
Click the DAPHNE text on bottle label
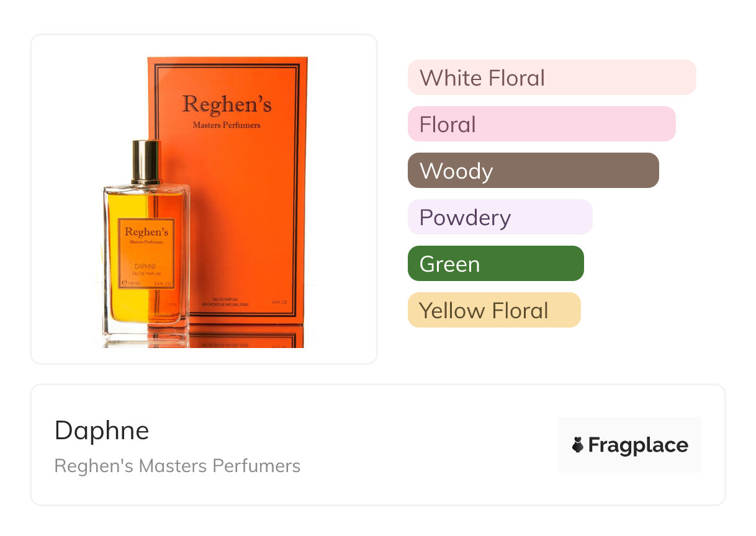(146, 267)
